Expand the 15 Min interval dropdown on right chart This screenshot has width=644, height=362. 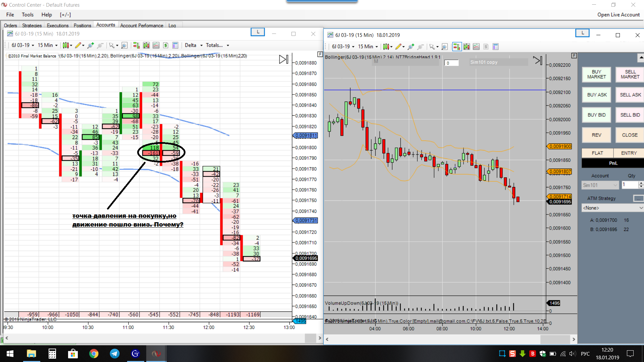pos(368,47)
